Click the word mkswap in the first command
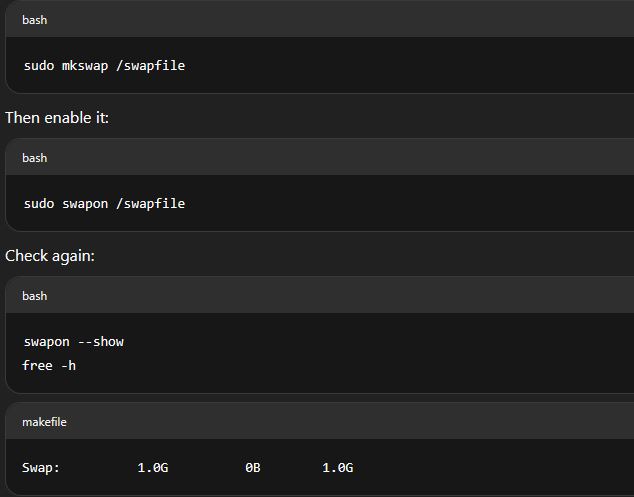 (x=85, y=66)
